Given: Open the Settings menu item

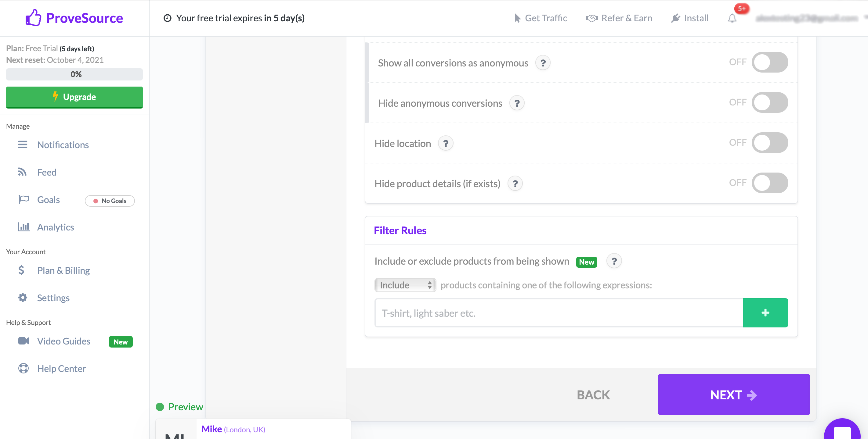Looking at the screenshot, I should tap(53, 297).
